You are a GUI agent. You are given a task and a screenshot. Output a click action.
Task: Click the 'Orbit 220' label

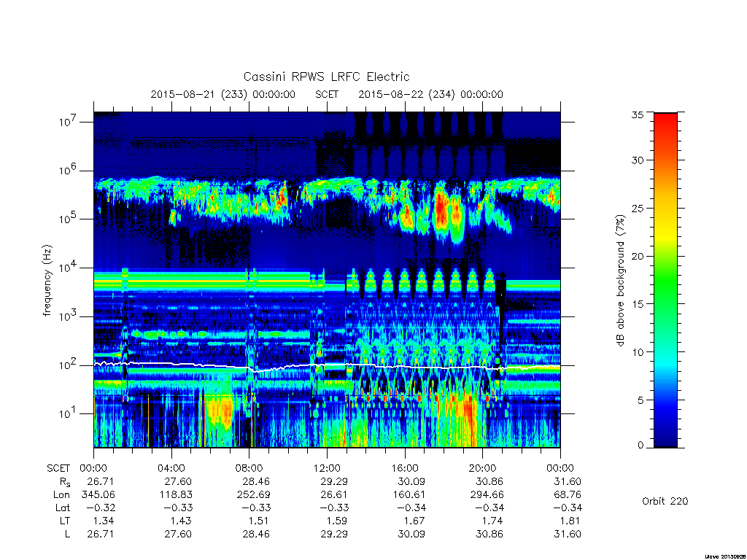665,501
